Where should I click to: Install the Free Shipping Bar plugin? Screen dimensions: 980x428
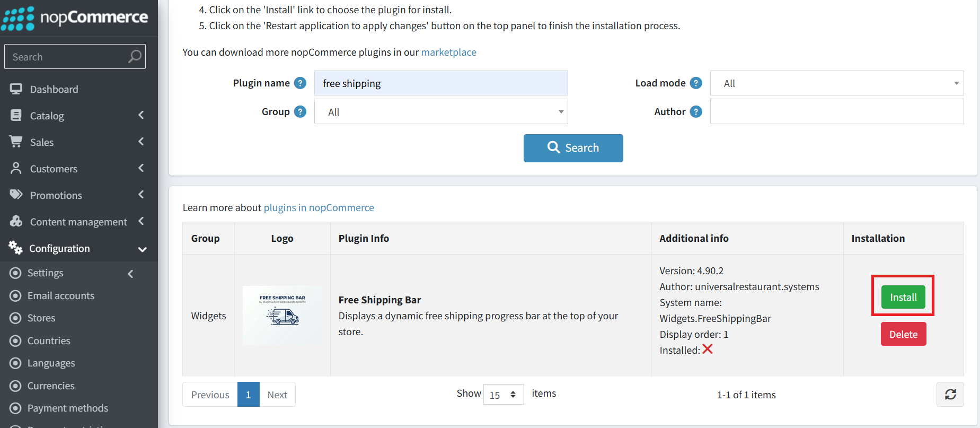903,297
